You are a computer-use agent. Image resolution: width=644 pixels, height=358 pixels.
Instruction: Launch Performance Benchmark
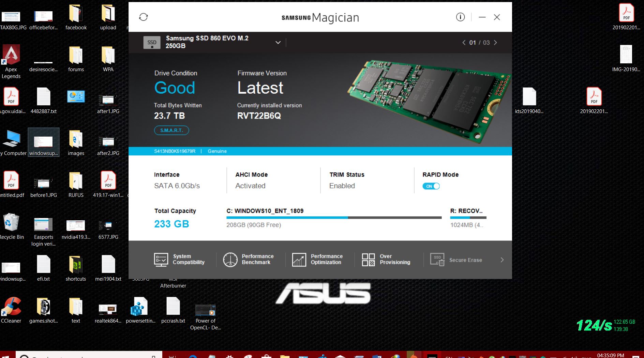click(x=249, y=260)
